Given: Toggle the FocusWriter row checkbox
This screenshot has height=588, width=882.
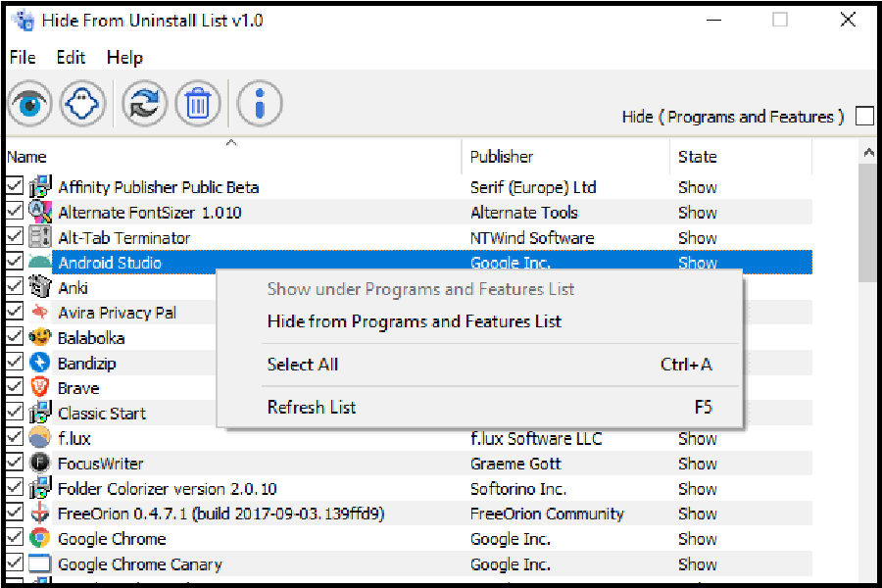Looking at the screenshot, I should (15, 463).
